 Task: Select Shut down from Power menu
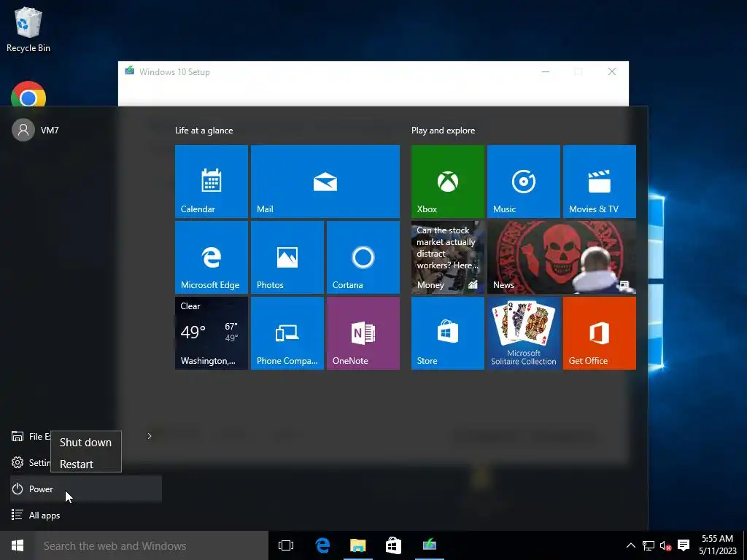click(x=86, y=443)
